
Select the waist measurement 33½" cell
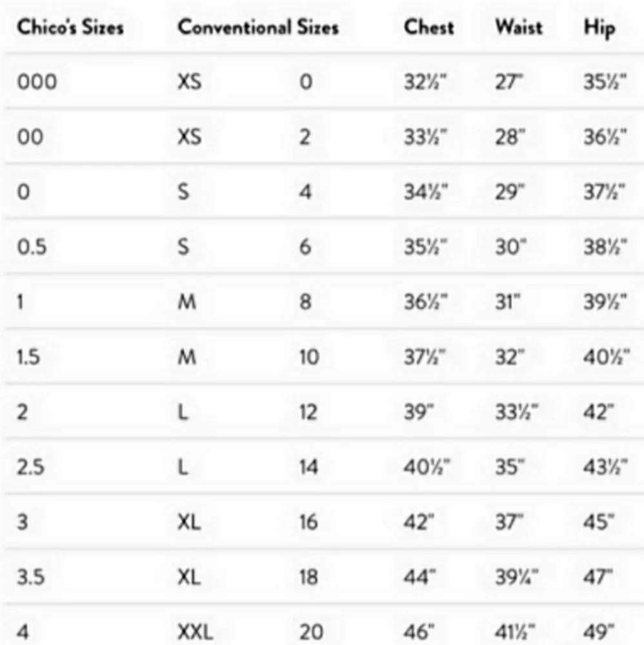[x=517, y=412]
